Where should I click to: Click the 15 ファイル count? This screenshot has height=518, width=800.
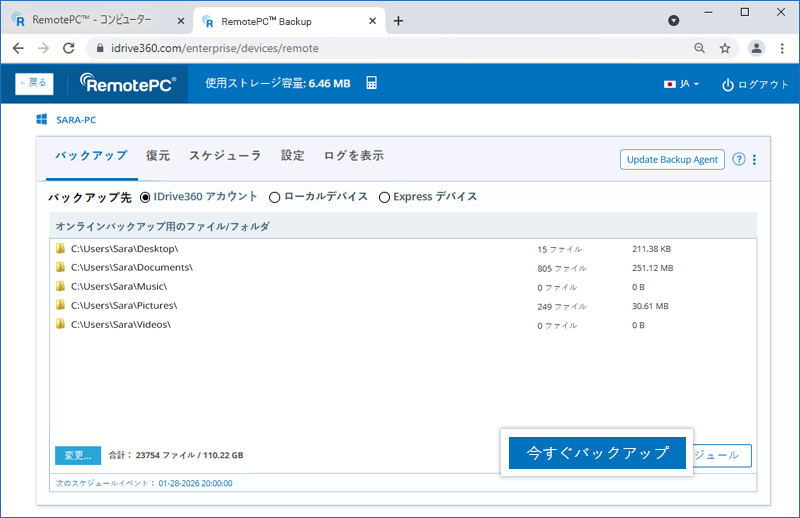click(559, 250)
